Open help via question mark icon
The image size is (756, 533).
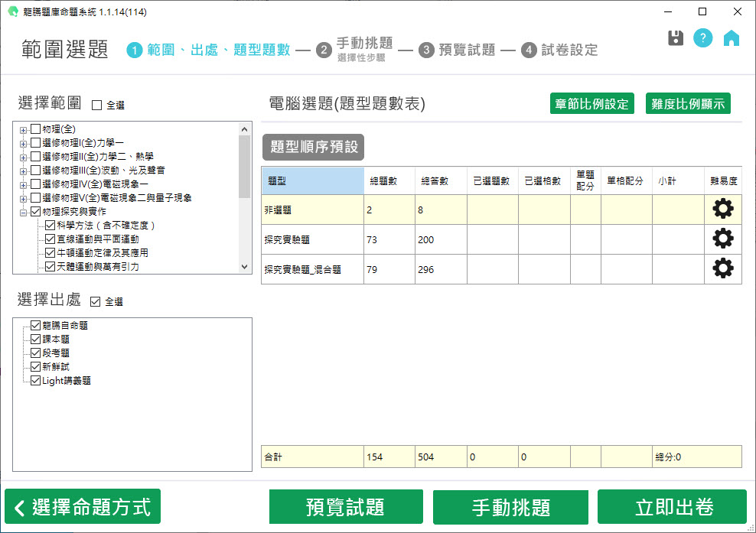[703, 38]
